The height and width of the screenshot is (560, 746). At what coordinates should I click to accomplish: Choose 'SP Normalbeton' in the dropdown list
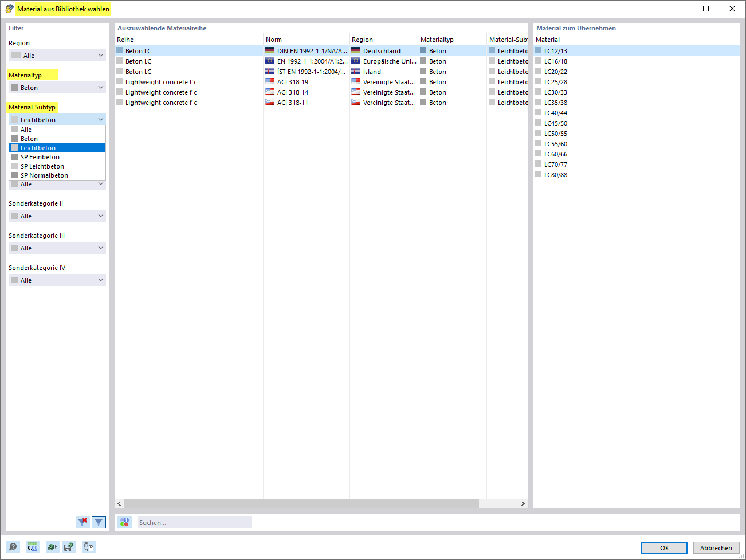point(57,175)
